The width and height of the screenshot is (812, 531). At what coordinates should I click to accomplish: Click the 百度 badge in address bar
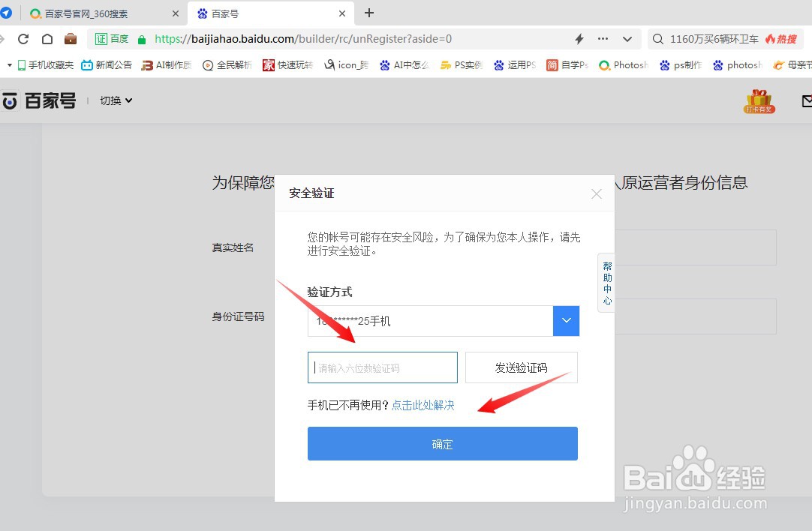(111, 38)
